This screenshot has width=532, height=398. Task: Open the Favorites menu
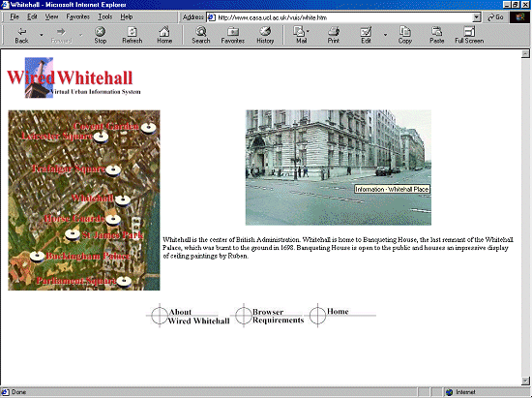coord(77,16)
